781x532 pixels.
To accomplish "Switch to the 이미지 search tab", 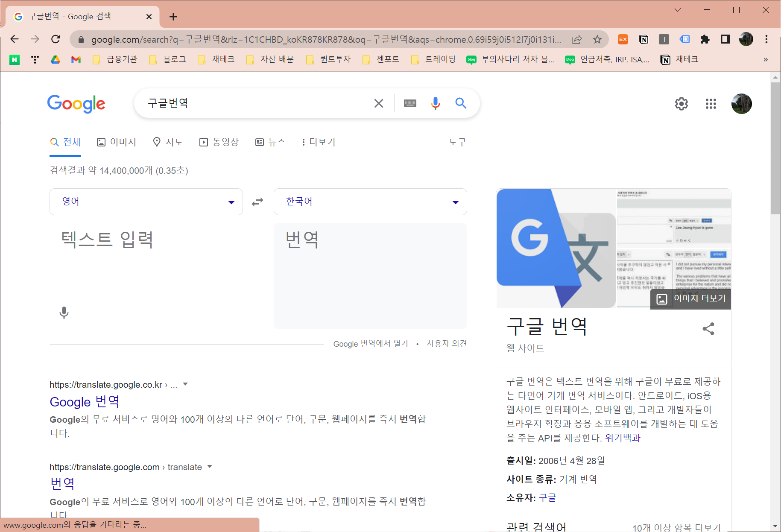I will (117, 142).
